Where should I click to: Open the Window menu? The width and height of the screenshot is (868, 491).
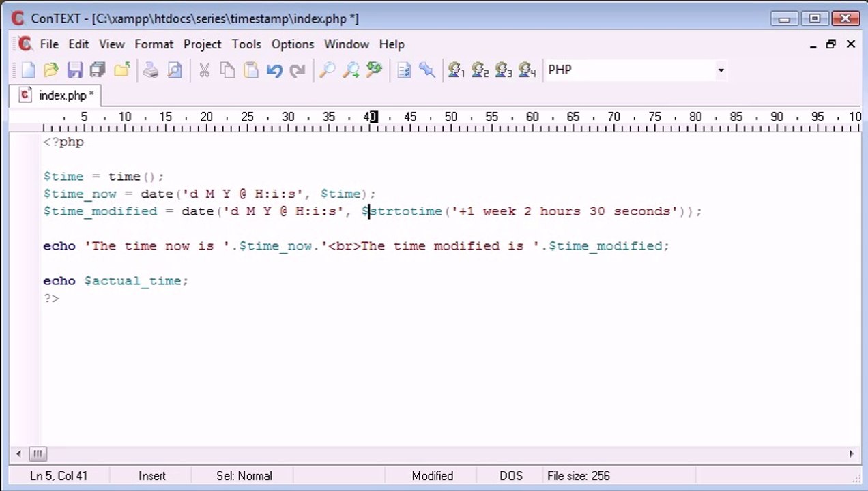346,44
